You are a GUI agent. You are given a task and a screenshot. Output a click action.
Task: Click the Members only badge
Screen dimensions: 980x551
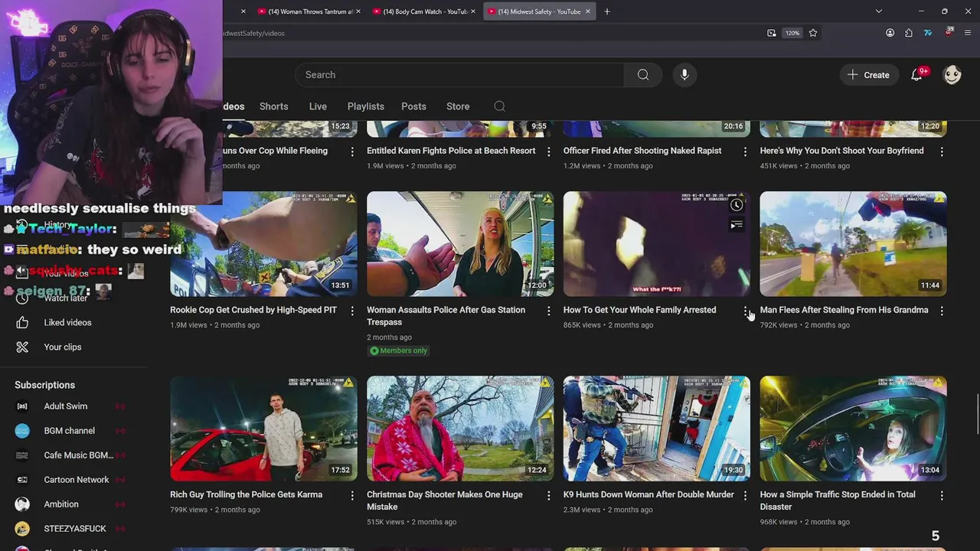click(398, 350)
